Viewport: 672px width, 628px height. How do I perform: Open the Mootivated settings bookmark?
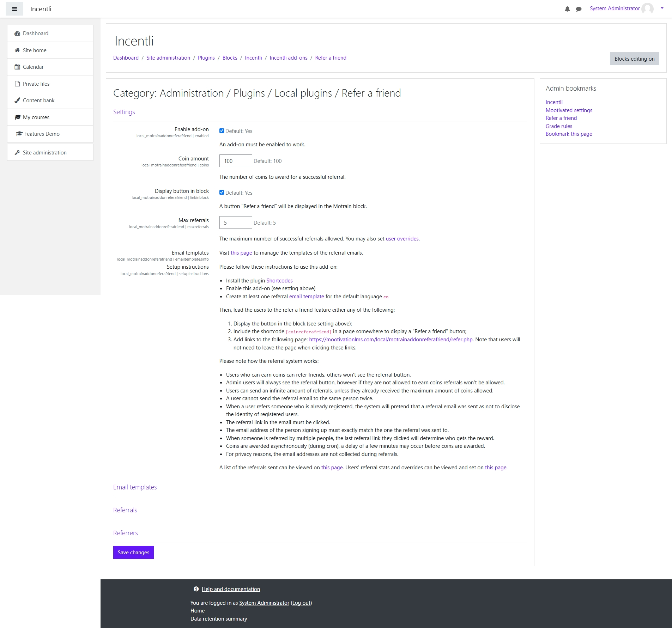[569, 110]
